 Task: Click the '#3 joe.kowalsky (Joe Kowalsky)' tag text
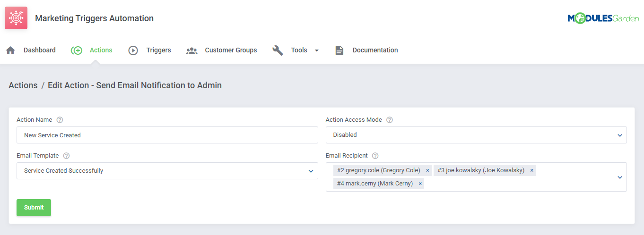(480, 170)
